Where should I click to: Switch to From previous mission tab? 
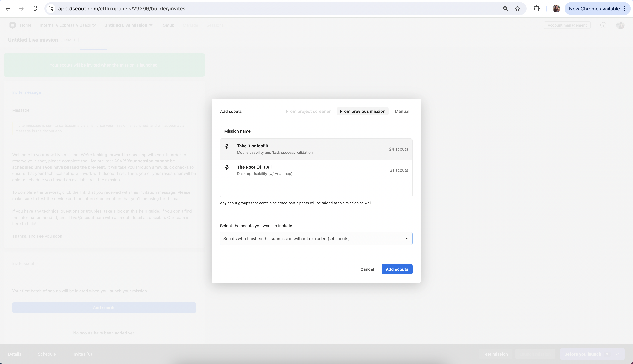362,112
